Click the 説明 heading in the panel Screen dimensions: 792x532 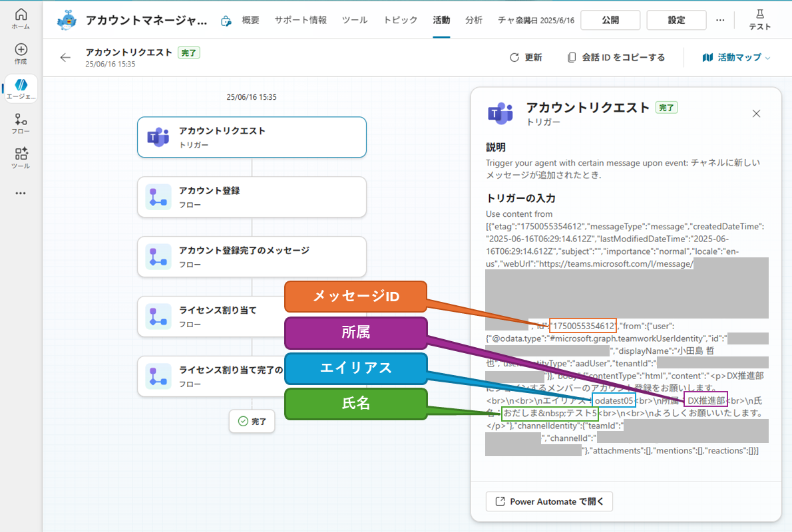496,147
